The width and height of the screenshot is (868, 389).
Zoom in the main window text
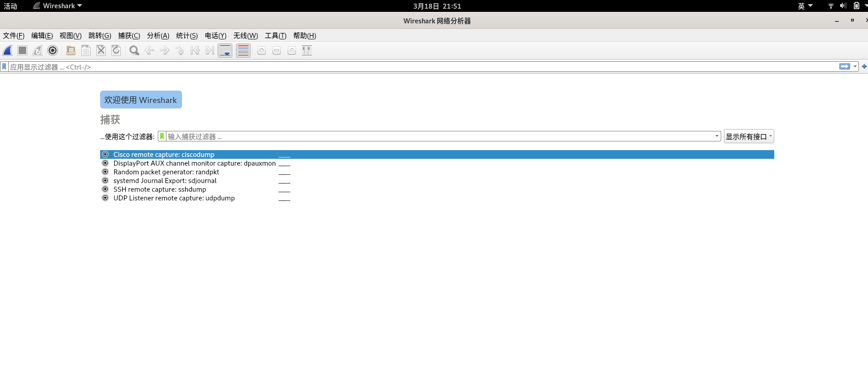point(262,50)
